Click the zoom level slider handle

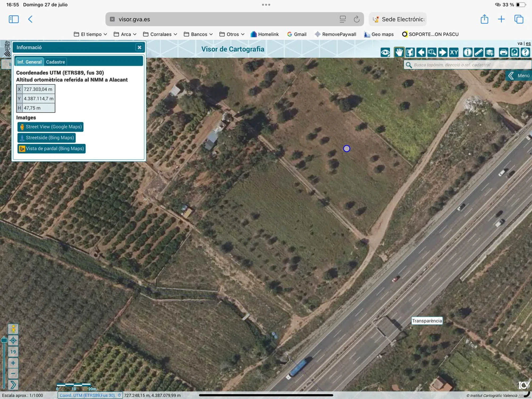click(x=4, y=340)
